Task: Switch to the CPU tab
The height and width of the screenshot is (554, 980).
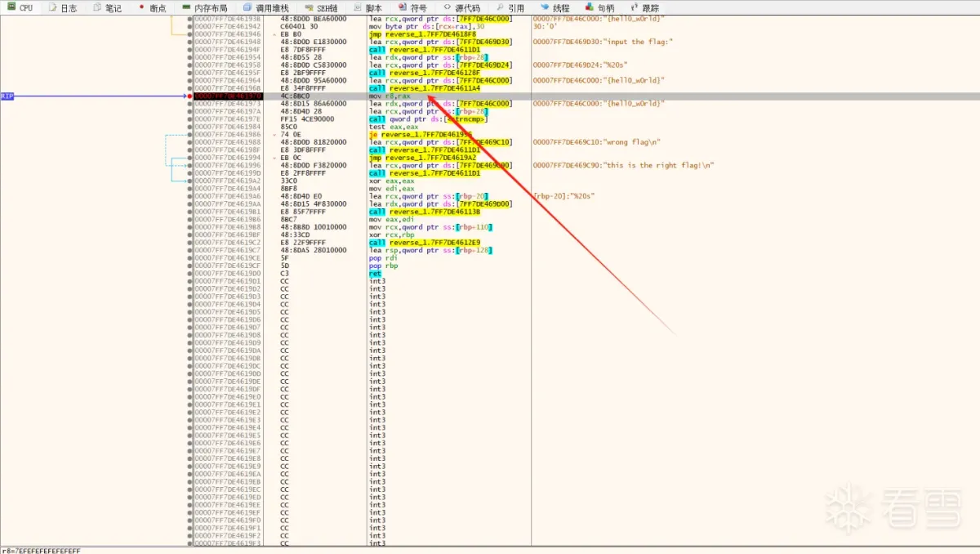Action: 20,7
